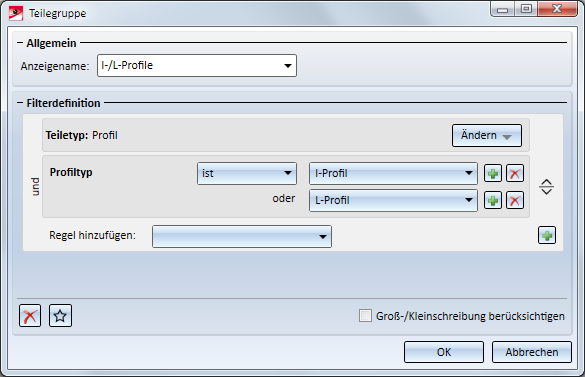Click the Anzeigename label
The image size is (585, 377).
pyautogui.click(x=55, y=66)
